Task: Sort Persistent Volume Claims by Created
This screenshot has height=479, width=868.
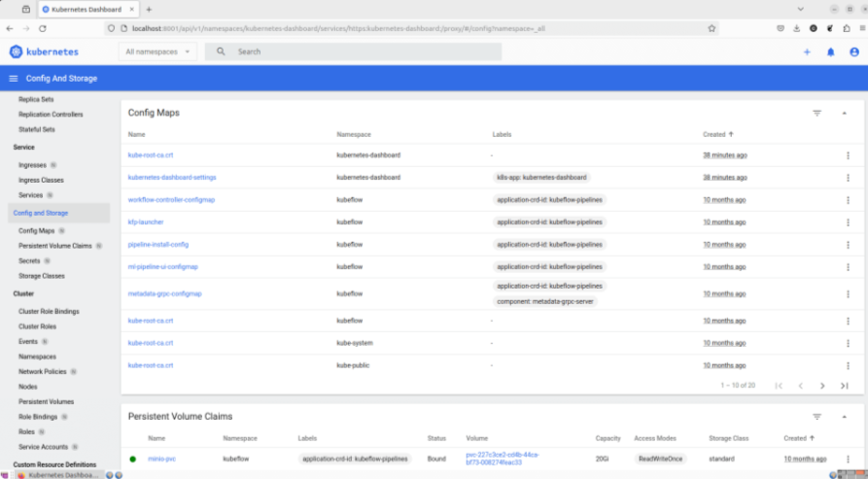Action: [799, 438]
